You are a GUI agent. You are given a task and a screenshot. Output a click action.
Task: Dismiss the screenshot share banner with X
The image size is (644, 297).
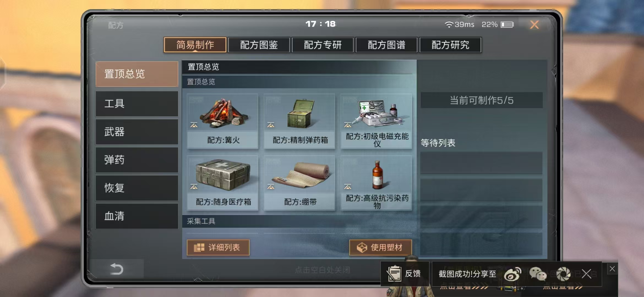586,274
